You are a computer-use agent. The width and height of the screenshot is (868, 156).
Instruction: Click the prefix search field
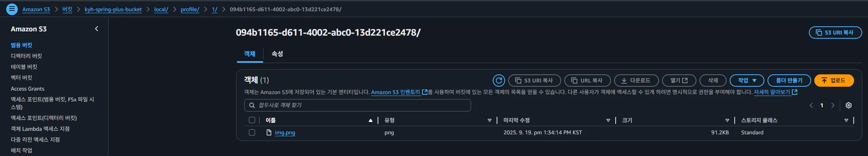pos(357,105)
